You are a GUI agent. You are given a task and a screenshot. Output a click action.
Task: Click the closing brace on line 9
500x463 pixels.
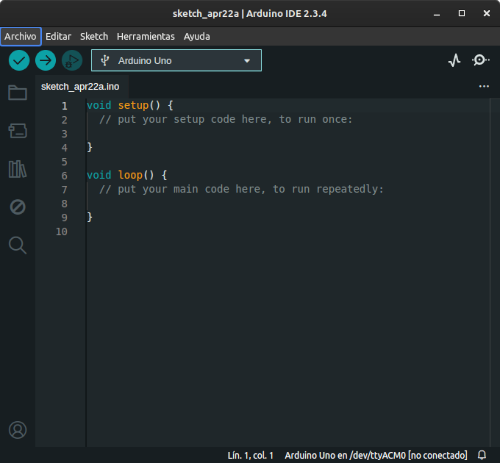click(89, 217)
